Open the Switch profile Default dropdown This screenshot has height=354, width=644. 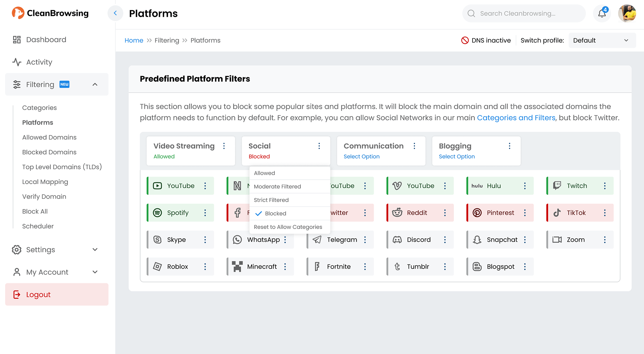[x=602, y=41]
